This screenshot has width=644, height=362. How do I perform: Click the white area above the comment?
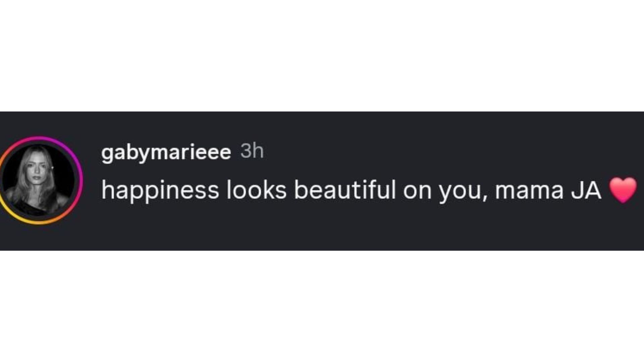(322, 54)
